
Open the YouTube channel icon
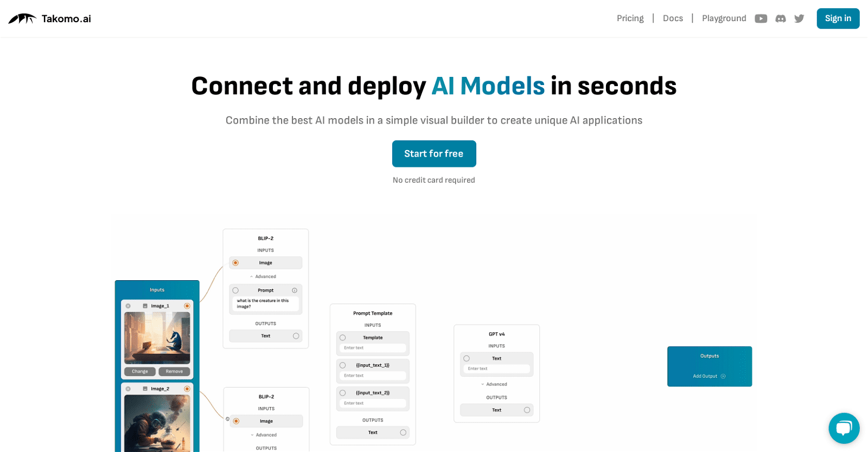[x=761, y=18]
